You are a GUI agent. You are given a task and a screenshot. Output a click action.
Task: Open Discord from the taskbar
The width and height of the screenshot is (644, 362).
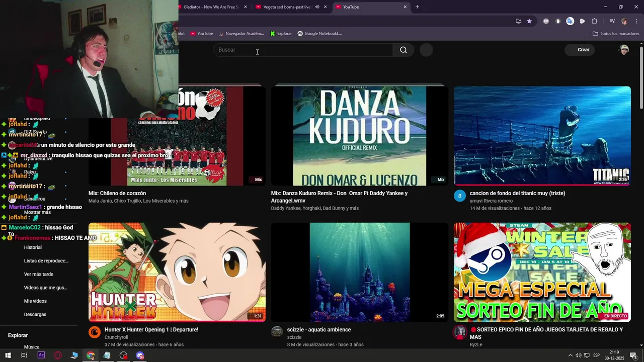point(140,355)
